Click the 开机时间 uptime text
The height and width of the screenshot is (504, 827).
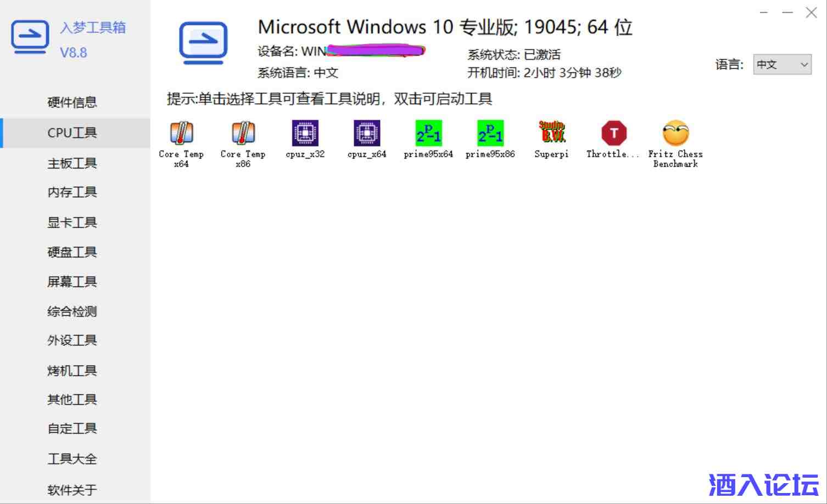coord(544,73)
